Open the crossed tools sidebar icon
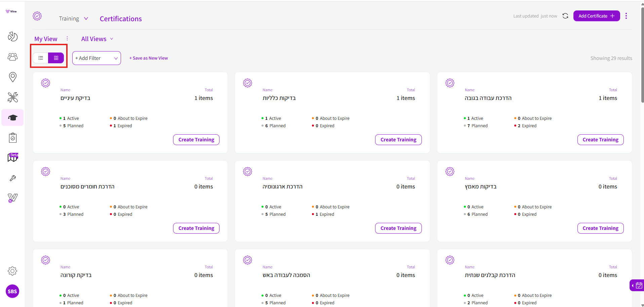The width and height of the screenshot is (644, 307). coord(13,97)
